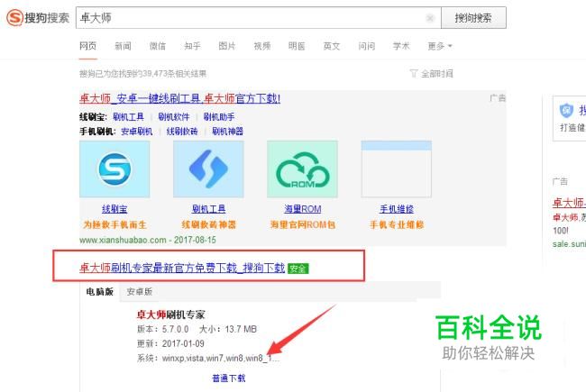The height and width of the screenshot is (392, 586).
Task: Click the sidebar ad link 卓大师
Action: [x=569, y=203]
